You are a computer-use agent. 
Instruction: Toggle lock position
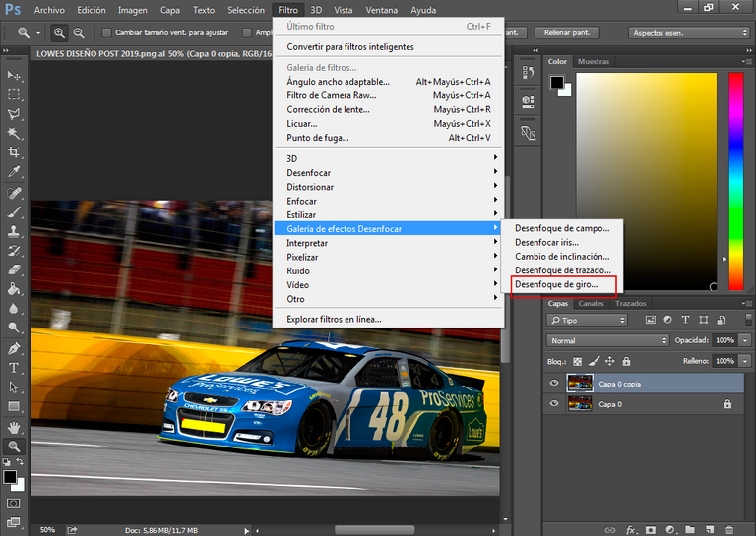(x=610, y=361)
